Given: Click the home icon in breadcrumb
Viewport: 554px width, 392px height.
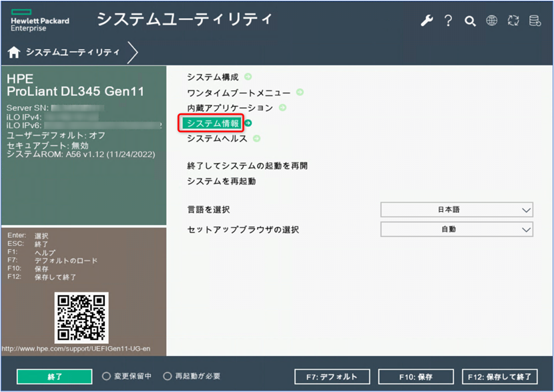Looking at the screenshot, I should coord(14,52).
